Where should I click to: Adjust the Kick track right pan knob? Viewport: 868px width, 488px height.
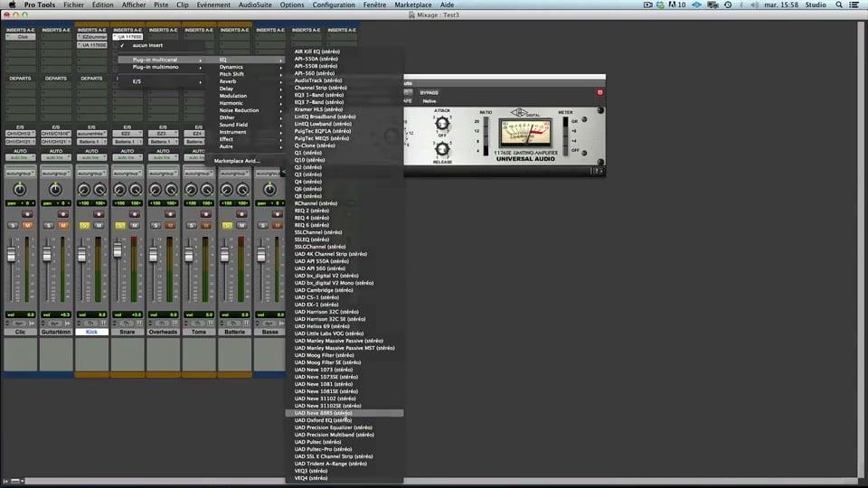(99, 191)
